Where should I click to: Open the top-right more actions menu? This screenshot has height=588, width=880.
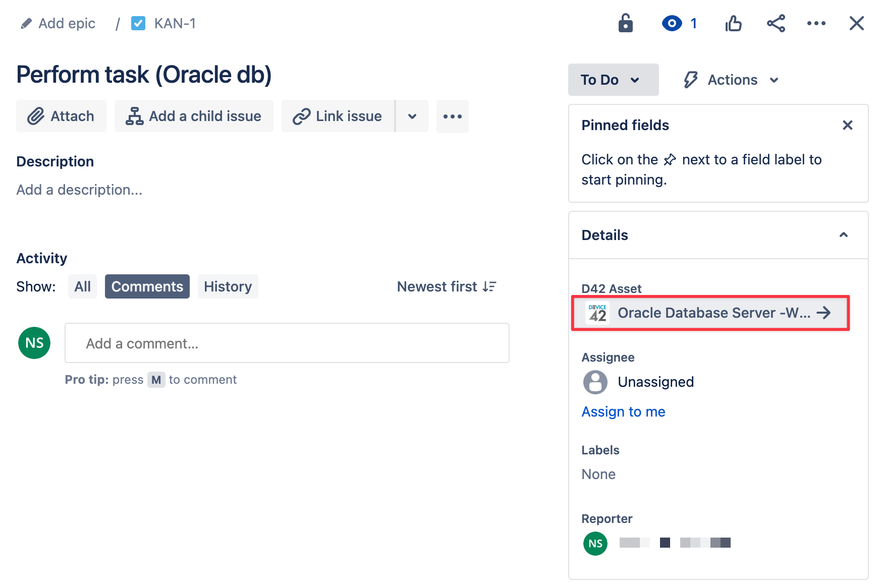[816, 24]
